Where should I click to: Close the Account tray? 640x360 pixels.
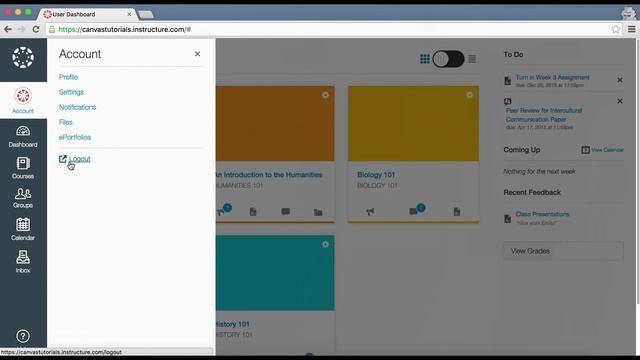pyautogui.click(x=198, y=54)
